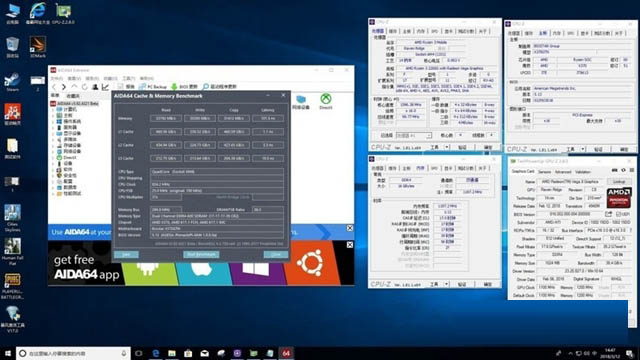Open 工具 dropdown arrow in CPU-Z processor window
640x360 pixels.
[x=447, y=147]
